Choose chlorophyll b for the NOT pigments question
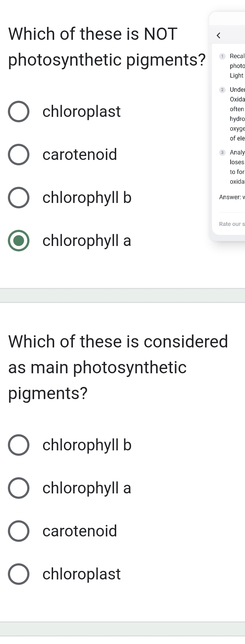 coord(18,198)
